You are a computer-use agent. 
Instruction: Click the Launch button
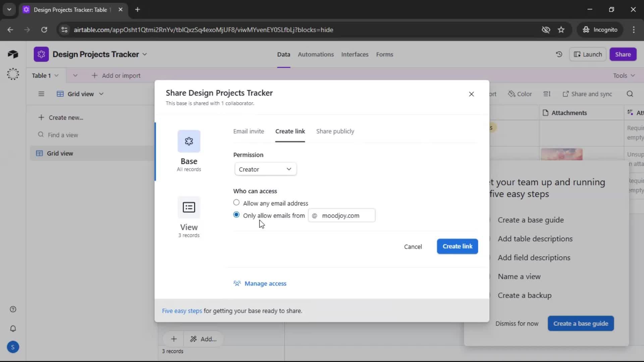588,54
